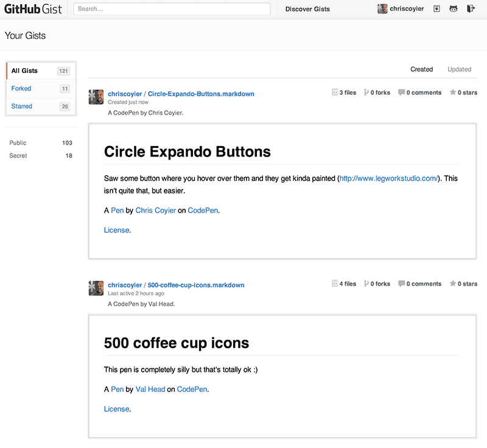This screenshot has height=448, width=487.
Task: Click inside the Search field
Action: (x=172, y=9)
